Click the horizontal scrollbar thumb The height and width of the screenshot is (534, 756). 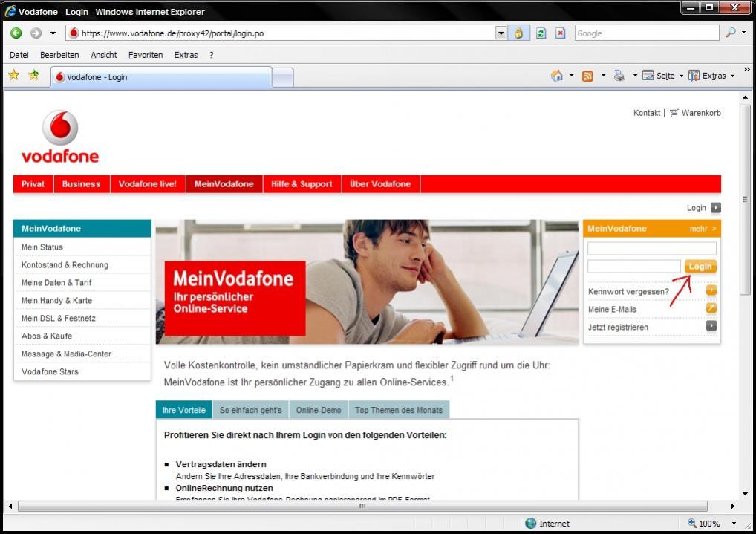click(x=362, y=506)
